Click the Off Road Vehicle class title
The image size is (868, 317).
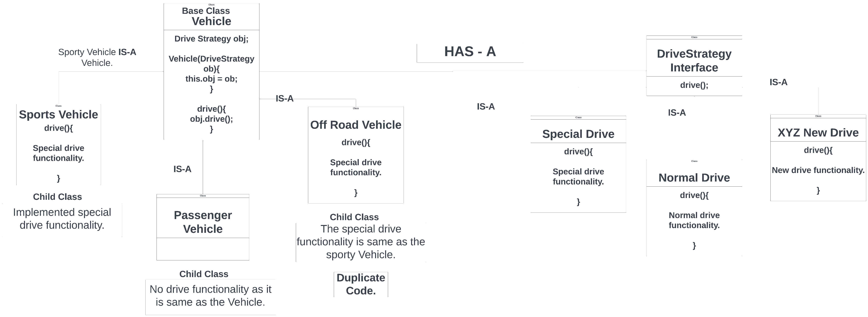(x=355, y=125)
